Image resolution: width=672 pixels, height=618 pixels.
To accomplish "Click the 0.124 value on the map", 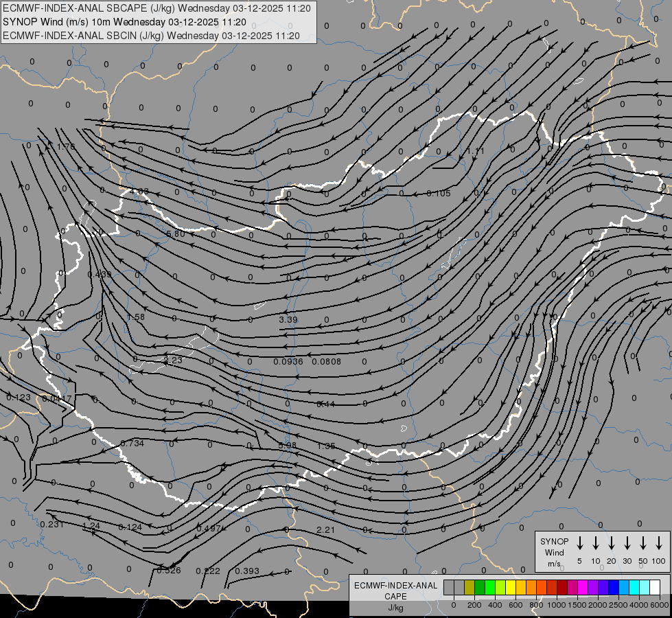I will [x=130, y=527].
